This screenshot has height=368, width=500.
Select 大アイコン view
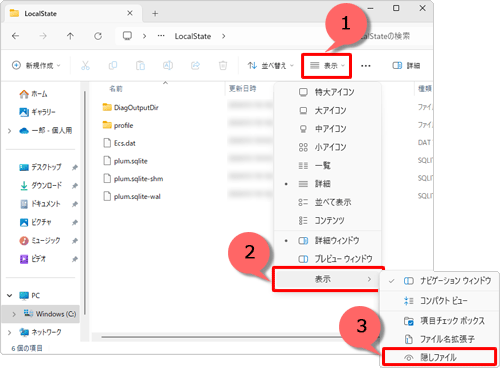(x=327, y=110)
